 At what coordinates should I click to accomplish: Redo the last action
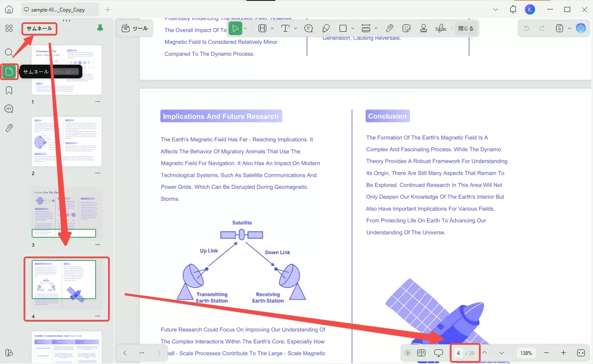542,28
